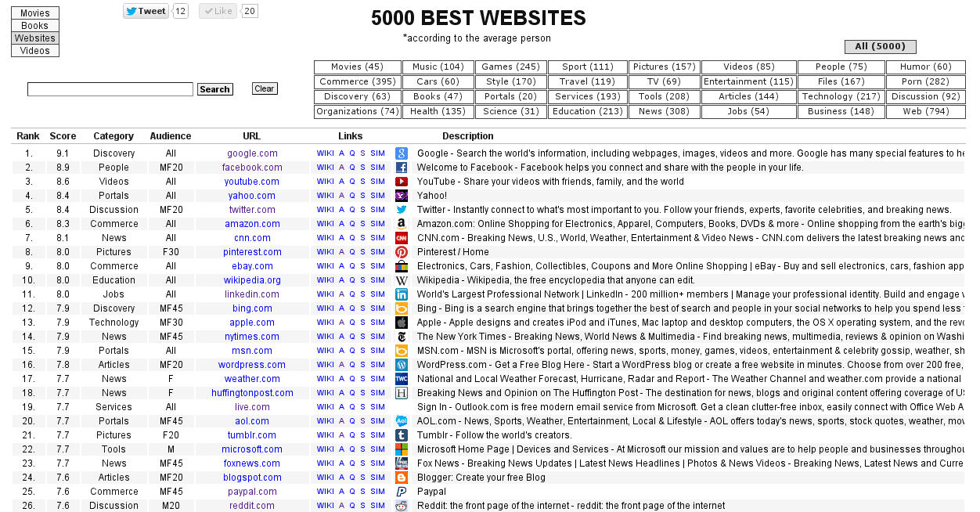Click the eBay favicon icon
980x512 pixels.
pyautogui.click(x=402, y=266)
